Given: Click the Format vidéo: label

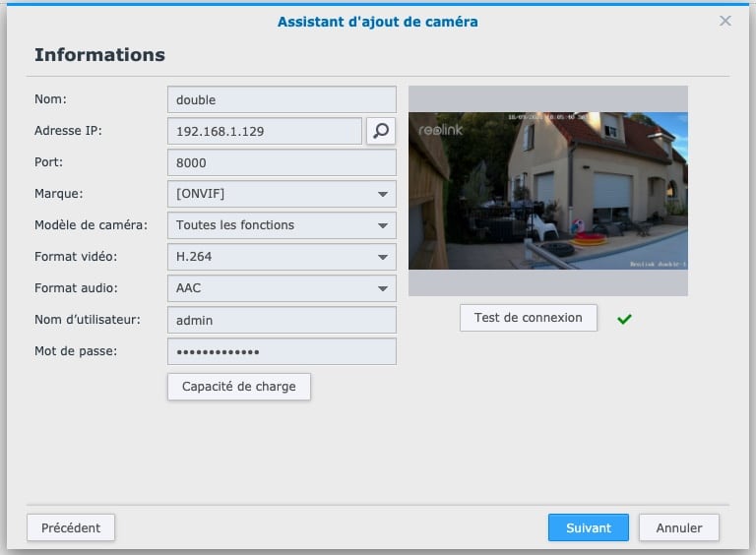Looking at the screenshot, I should [76, 256].
